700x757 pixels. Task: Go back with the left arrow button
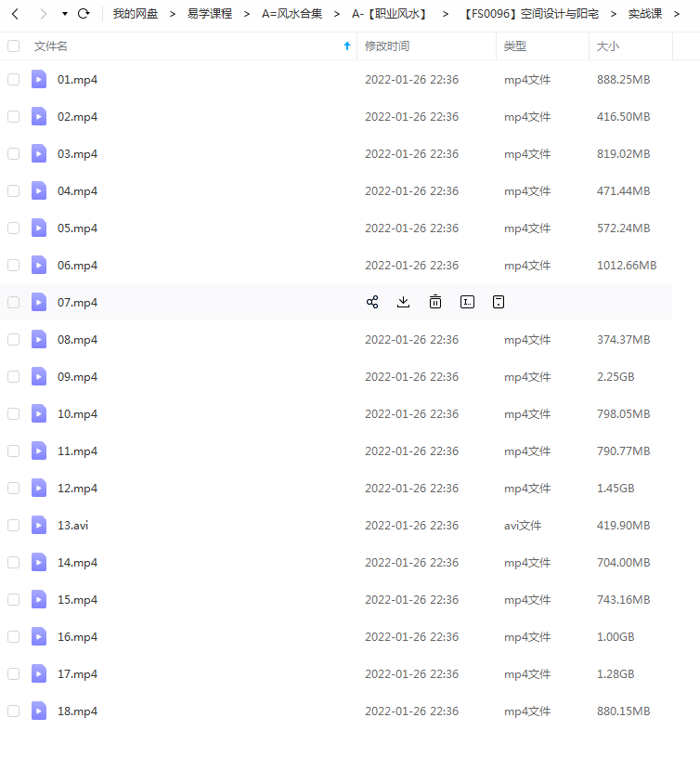tap(15, 14)
